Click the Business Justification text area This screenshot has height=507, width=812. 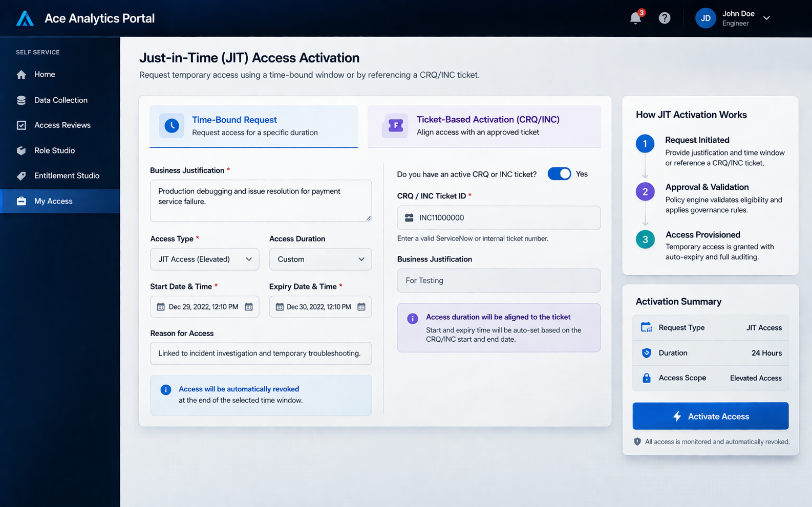(260, 201)
